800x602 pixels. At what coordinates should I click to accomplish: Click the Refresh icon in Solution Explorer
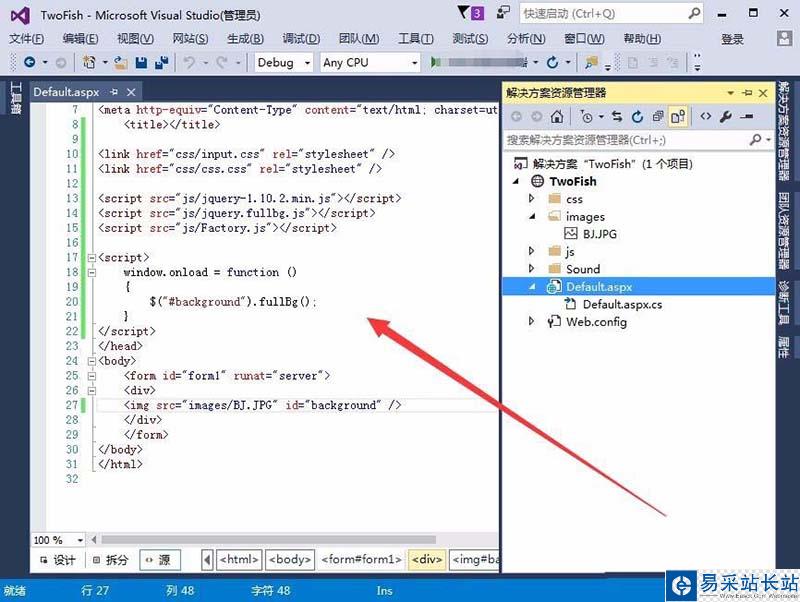(x=637, y=117)
